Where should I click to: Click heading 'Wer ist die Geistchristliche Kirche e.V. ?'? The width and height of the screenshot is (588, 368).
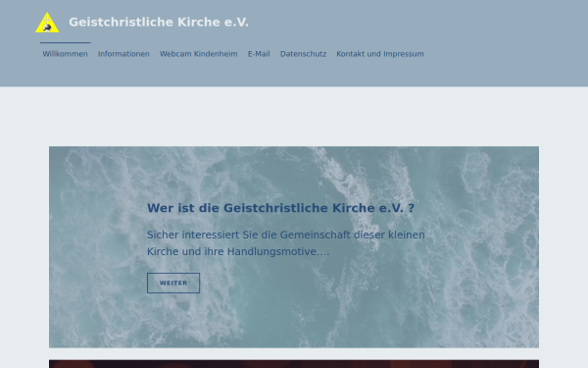tap(280, 208)
